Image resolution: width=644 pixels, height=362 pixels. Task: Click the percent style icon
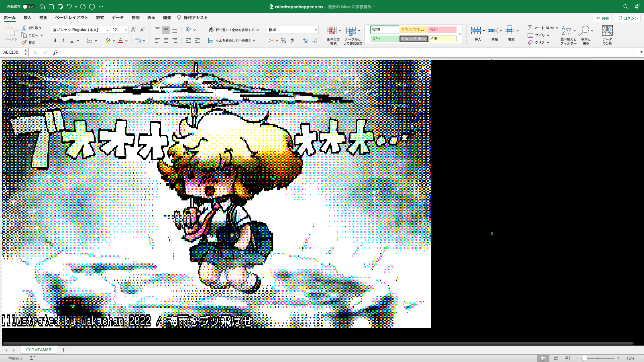[x=283, y=41]
